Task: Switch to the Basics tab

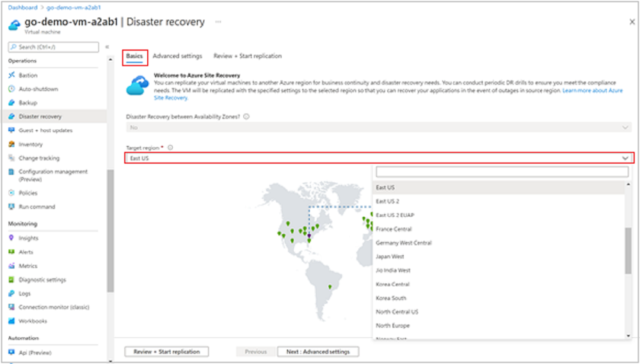Action: [134, 56]
